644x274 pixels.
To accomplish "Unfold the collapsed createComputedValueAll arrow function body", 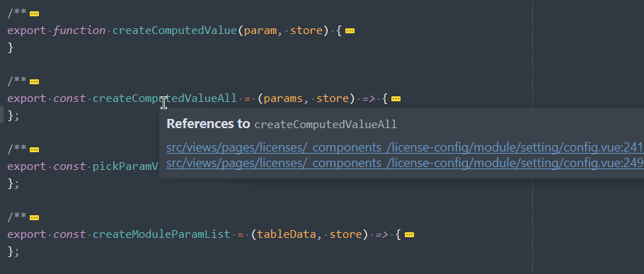I will click(396, 99).
